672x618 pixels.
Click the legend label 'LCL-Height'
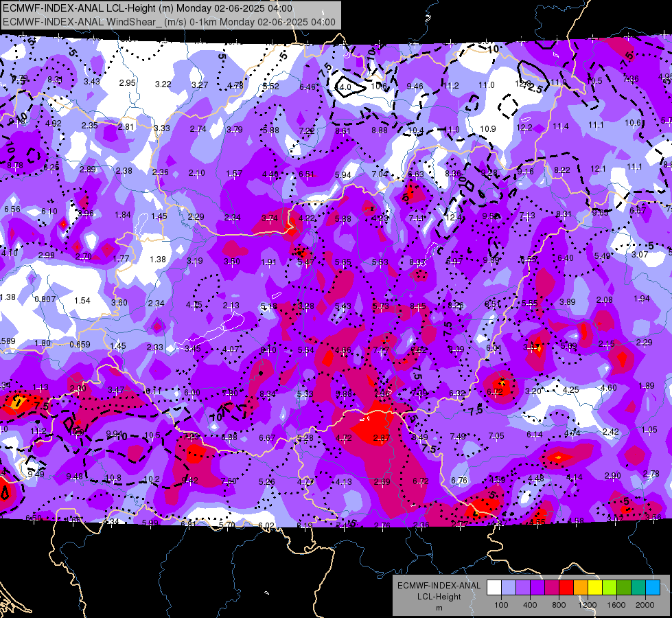[439, 597]
